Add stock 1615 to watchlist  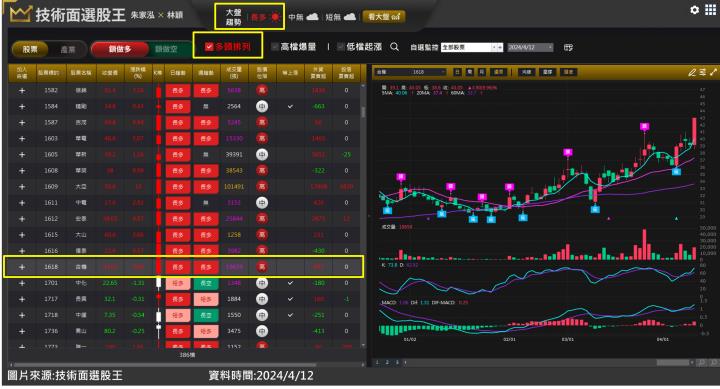[x=22, y=235]
